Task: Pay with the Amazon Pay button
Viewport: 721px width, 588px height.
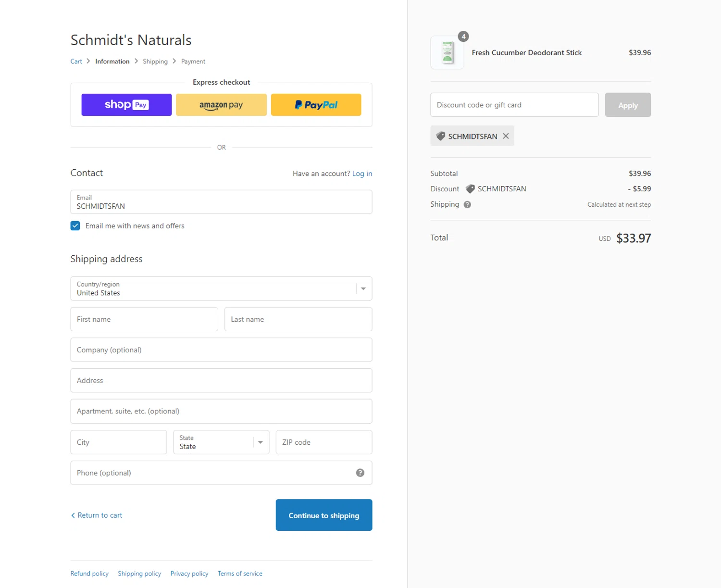Action: point(221,105)
